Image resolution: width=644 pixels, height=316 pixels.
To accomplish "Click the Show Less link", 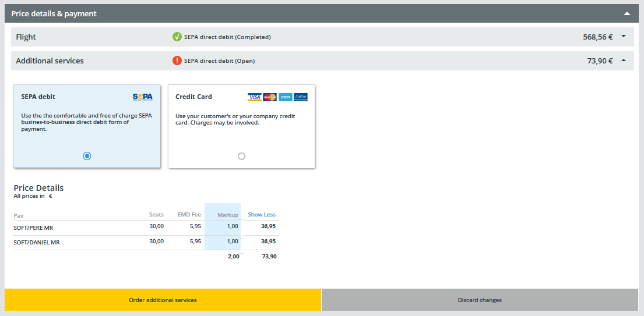I will click(261, 215).
